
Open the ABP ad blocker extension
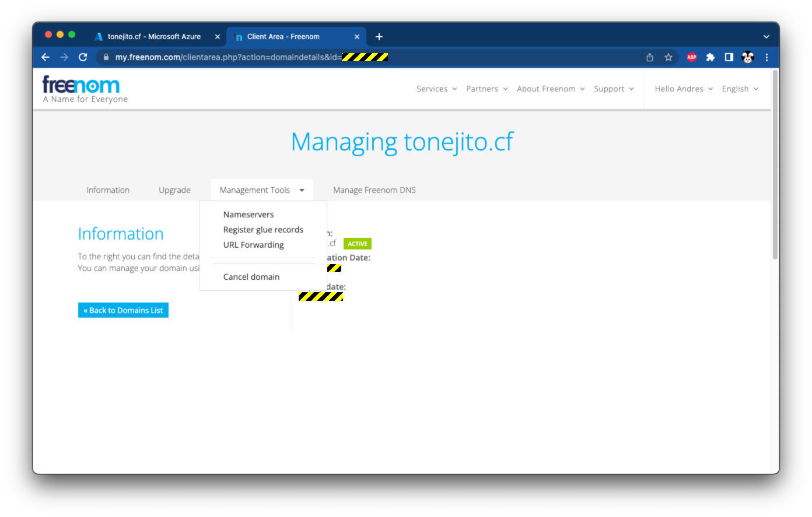coord(692,57)
